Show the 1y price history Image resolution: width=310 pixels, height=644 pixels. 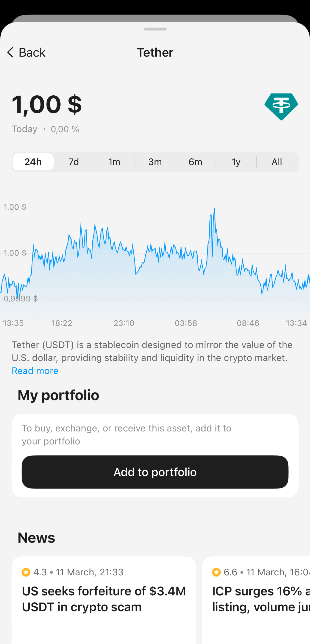tap(236, 162)
